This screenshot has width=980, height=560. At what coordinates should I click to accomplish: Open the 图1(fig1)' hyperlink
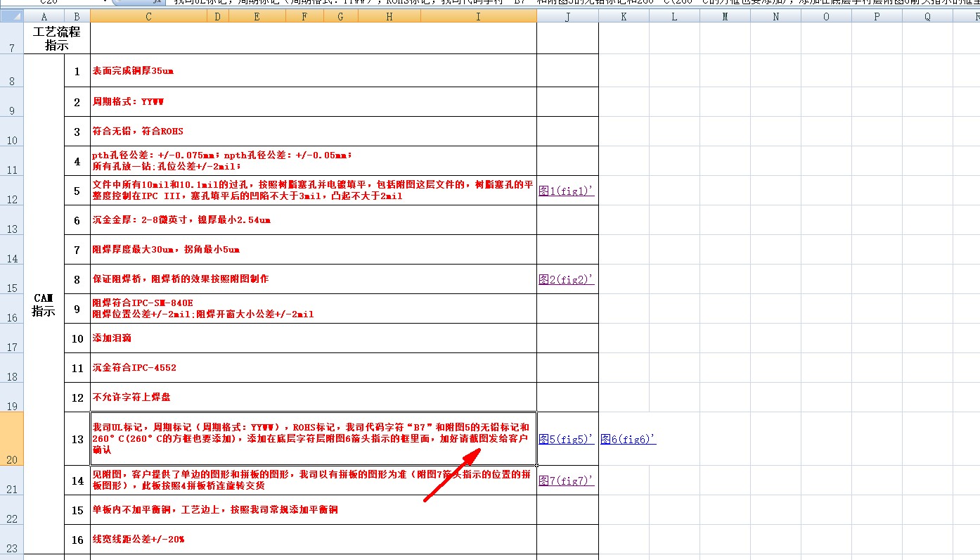click(567, 190)
